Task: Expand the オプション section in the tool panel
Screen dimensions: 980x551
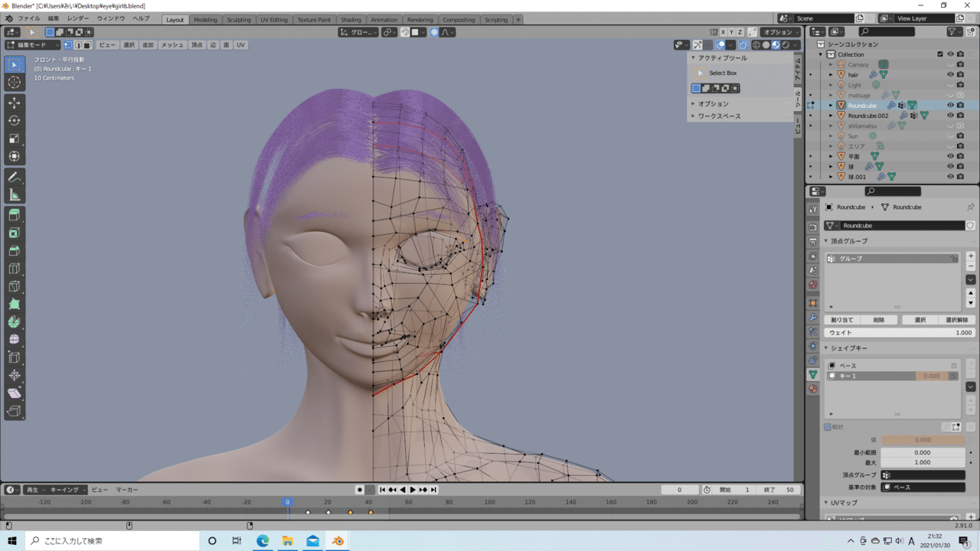Action: pos(712,103)
